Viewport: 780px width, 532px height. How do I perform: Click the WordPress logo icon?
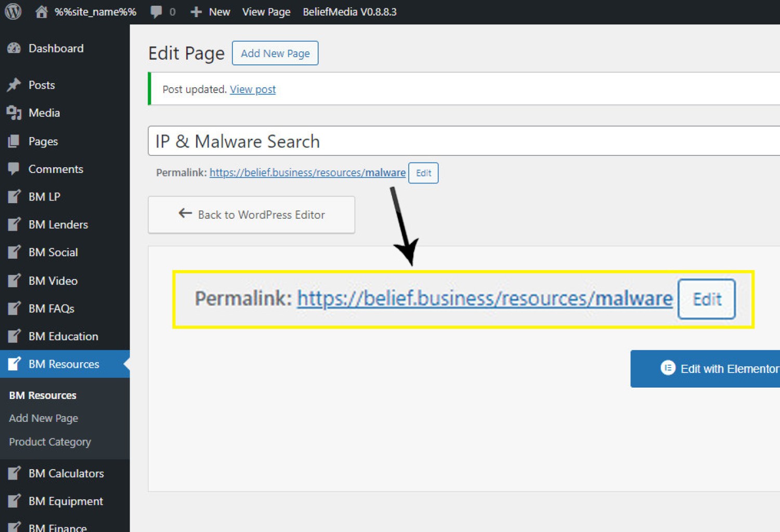tap(13, 11)
